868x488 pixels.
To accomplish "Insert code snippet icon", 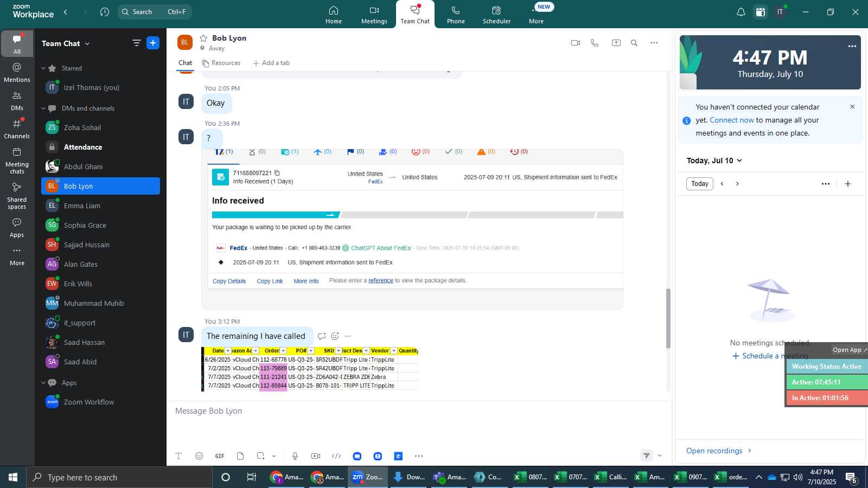I will tap(336, 456).
